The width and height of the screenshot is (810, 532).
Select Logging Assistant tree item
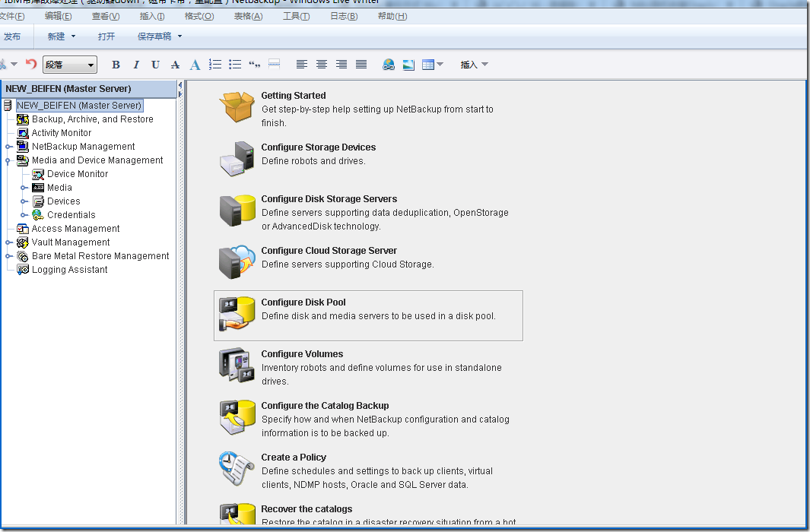click(x=70, y=270)
